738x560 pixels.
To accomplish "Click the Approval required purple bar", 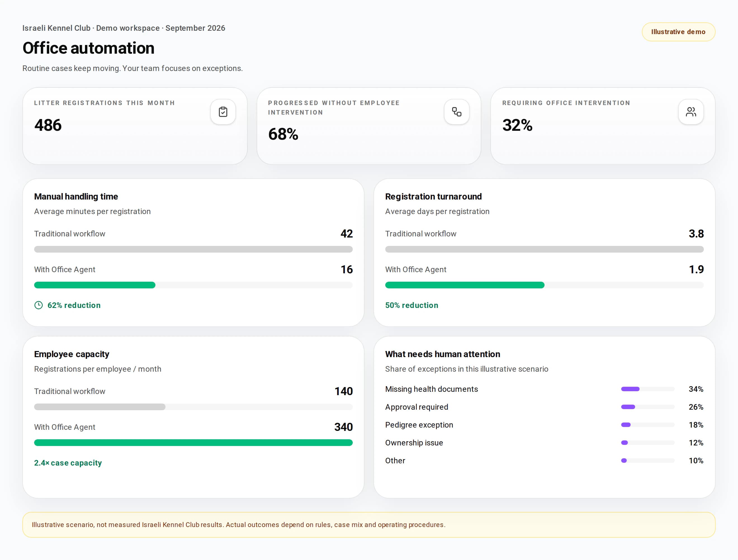I will coord(628,407).
